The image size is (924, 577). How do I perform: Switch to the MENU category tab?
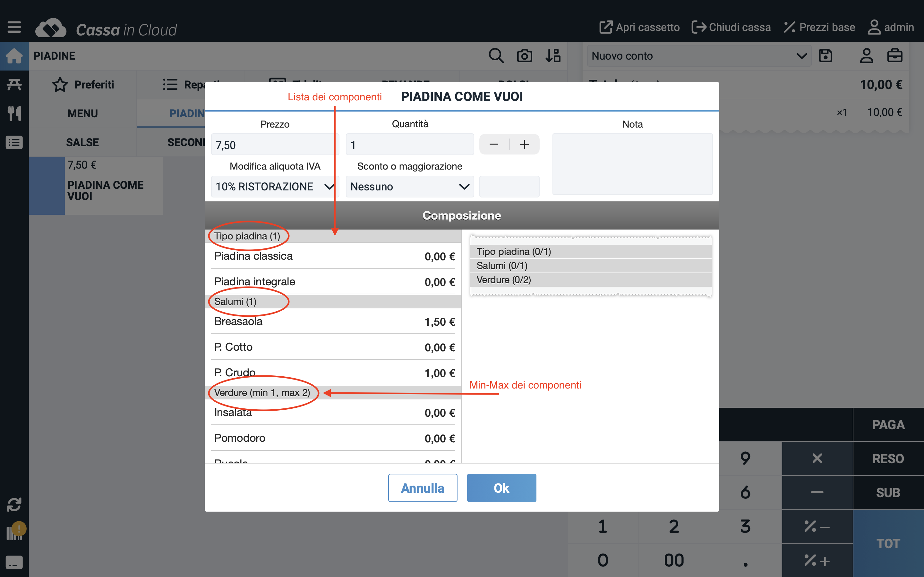tap(82, 113)
